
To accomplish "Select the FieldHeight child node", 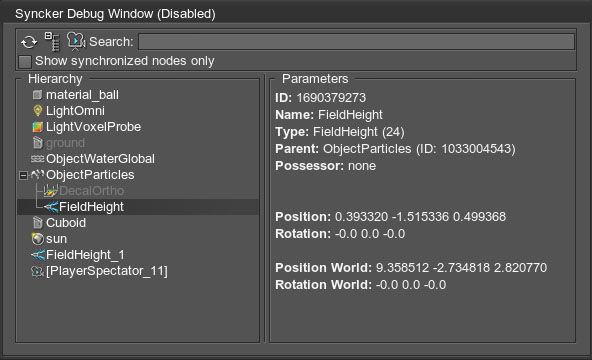I will (91, 207).
